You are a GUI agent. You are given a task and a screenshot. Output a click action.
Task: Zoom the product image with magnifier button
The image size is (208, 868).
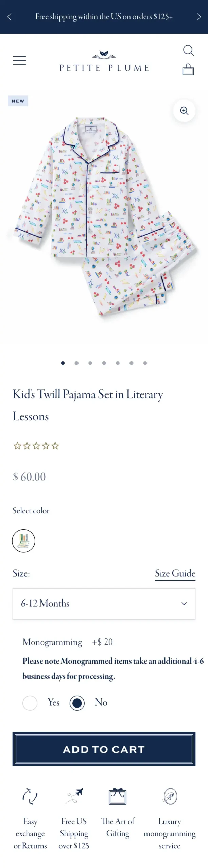[184, 111]
